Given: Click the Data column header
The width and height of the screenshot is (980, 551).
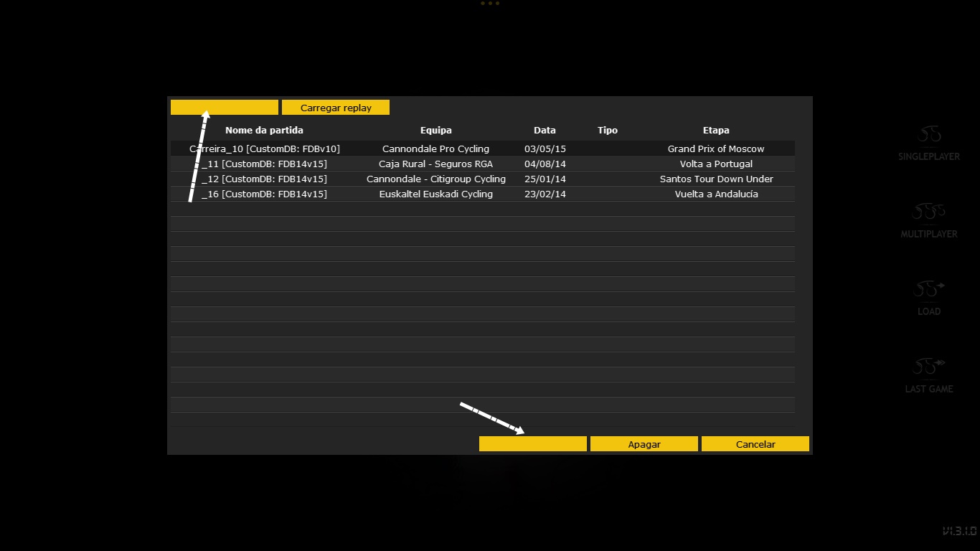Looking at the screenshot, I should [545, 130].
